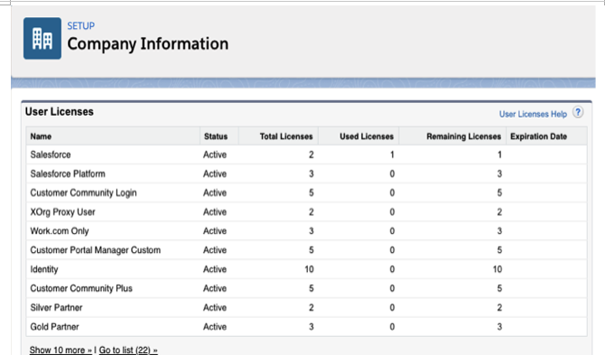Open the User Licenses help question-mark icon
The image size is (605, 364).
(578, 113)
